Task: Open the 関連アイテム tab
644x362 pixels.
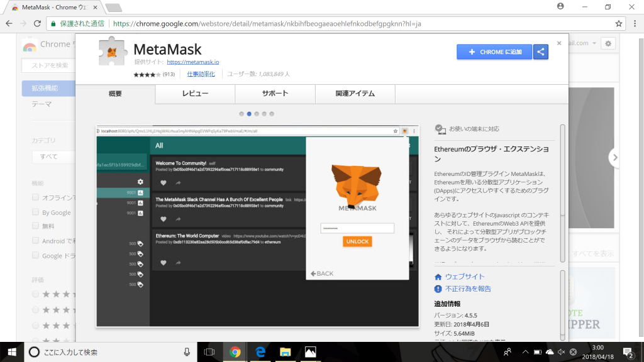Action: tap(355, 94)
